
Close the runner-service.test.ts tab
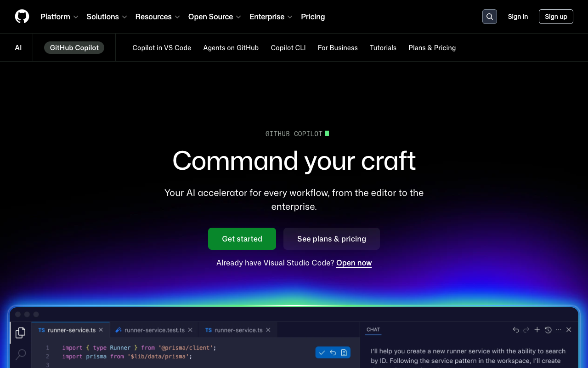[x=190, y=330]
